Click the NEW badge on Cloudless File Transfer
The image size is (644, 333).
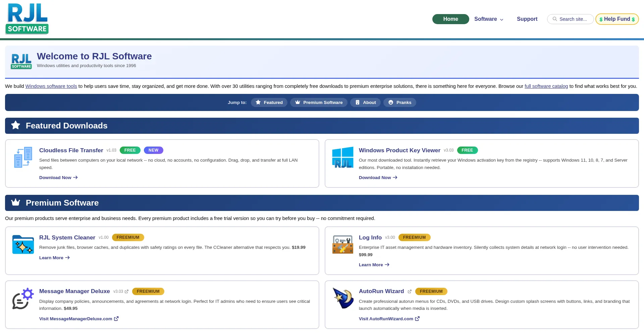154,150
